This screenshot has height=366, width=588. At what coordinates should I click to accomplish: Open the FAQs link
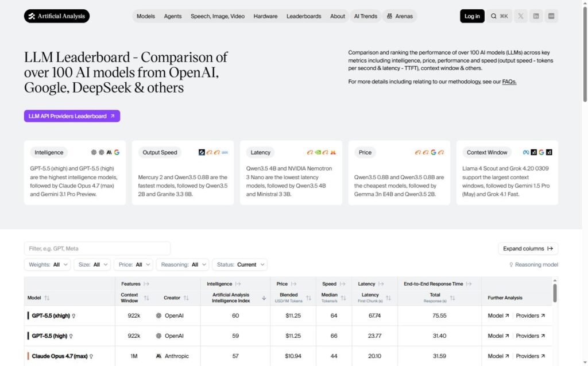pyautogui.click(x=509, y=82)
